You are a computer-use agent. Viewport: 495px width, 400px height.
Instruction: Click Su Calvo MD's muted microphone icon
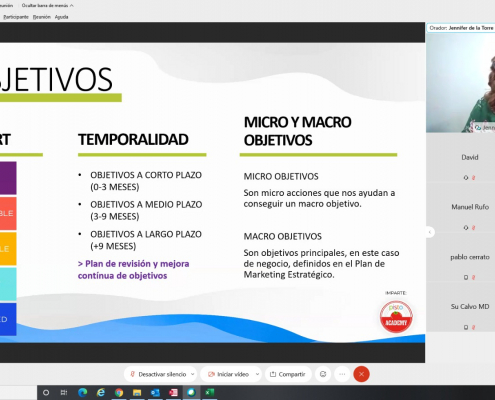pyautogui.click(x=473, y=327)
